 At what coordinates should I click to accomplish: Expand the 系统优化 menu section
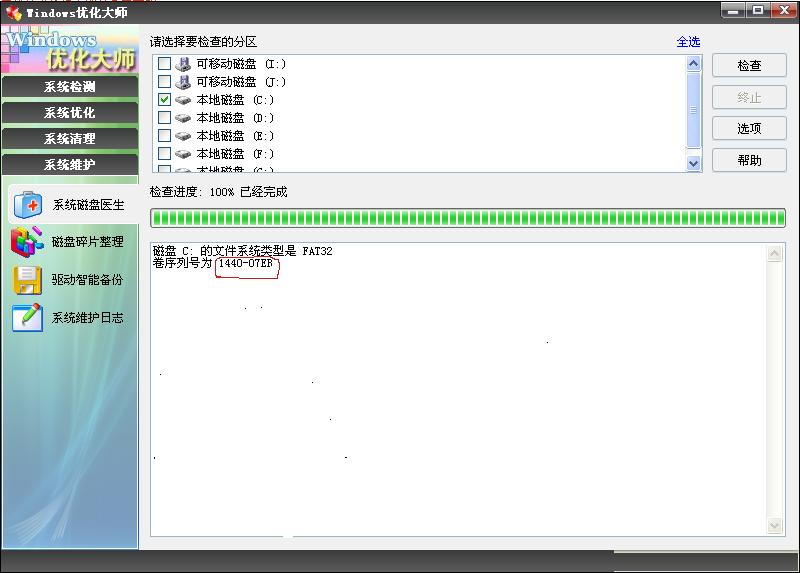(70, 112)
